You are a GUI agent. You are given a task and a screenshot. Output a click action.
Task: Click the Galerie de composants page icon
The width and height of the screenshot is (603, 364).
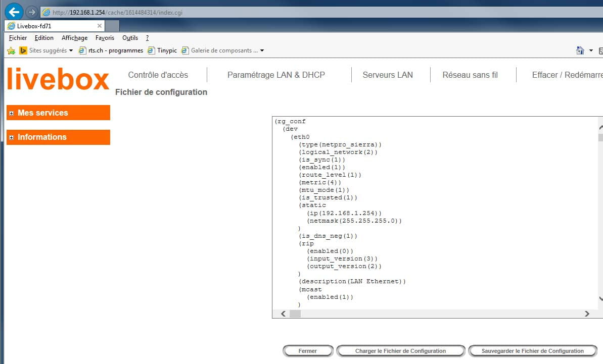[185, 50]
